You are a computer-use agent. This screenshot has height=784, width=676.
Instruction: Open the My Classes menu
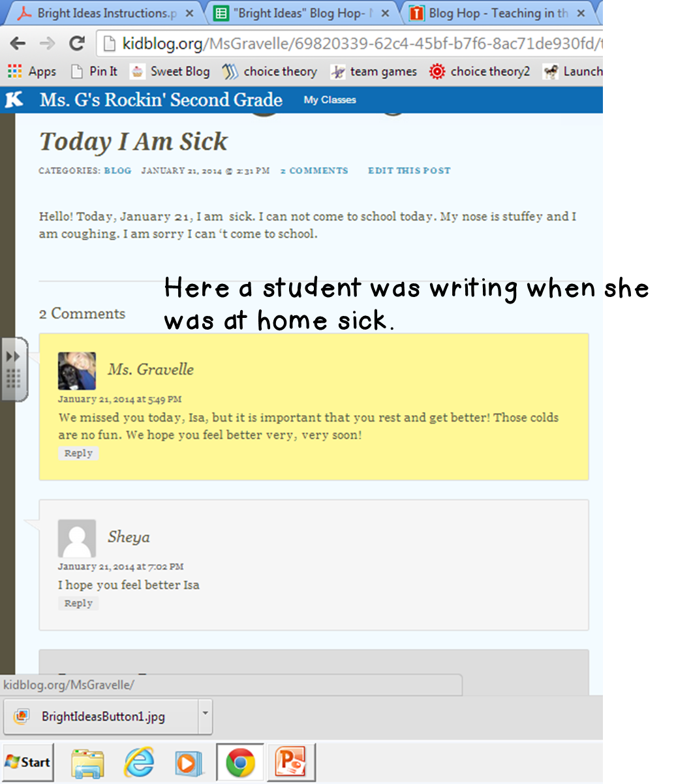tap(330, 100)
